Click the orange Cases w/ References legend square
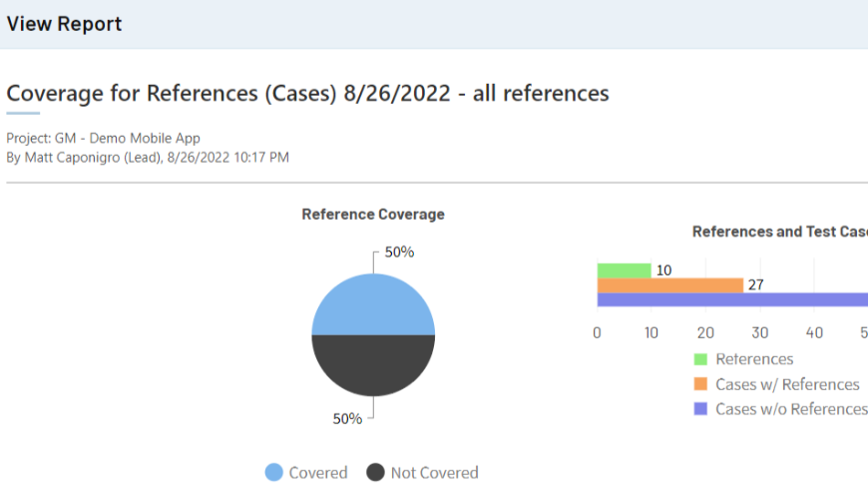Screen dimensions: 868x494 700,384
